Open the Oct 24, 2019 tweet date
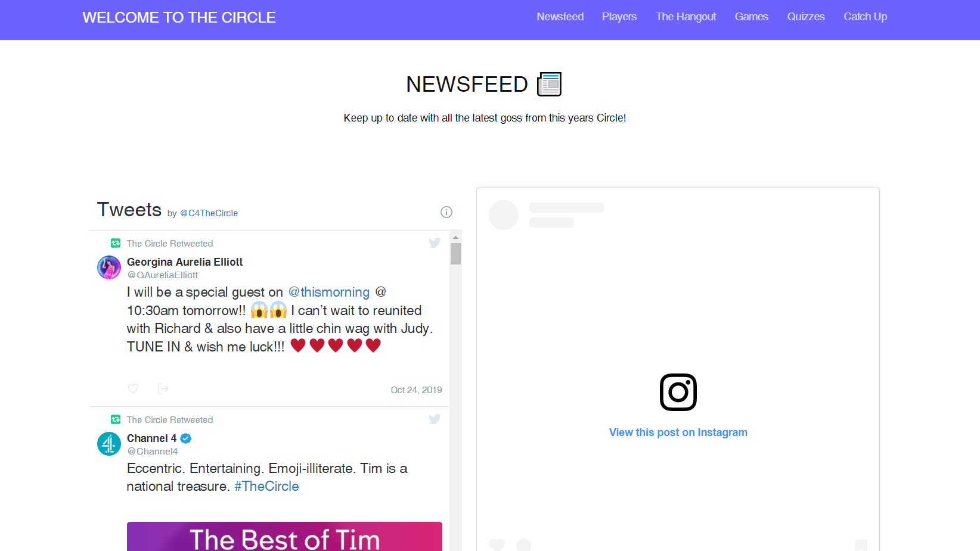 coord(416,390)
